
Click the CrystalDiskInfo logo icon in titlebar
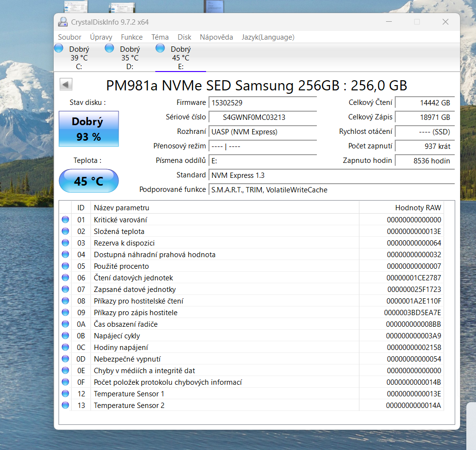pyautogui.click(x=62, y=22)
